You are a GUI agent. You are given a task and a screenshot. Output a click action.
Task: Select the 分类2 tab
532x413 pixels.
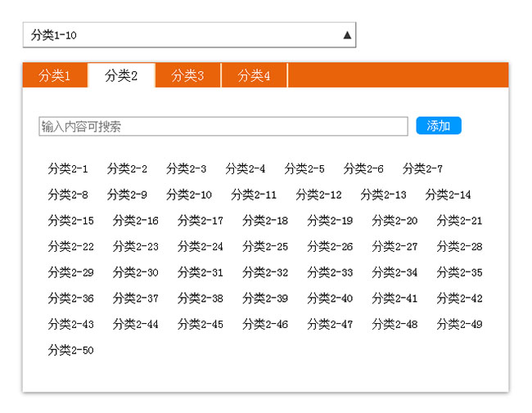click(x=121, y=76)
